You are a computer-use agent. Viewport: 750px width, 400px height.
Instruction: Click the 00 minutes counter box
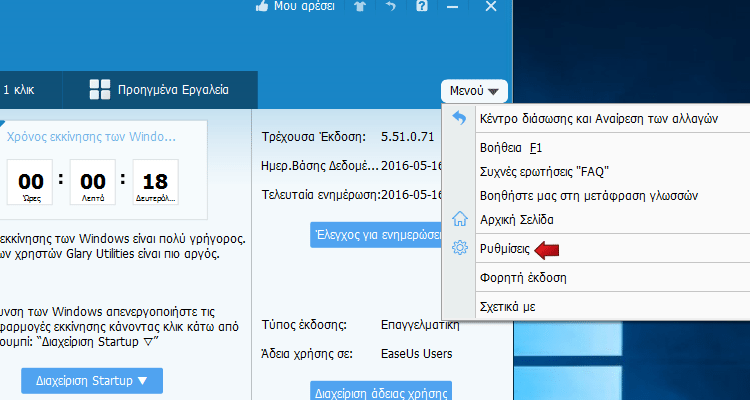point(93,182)
